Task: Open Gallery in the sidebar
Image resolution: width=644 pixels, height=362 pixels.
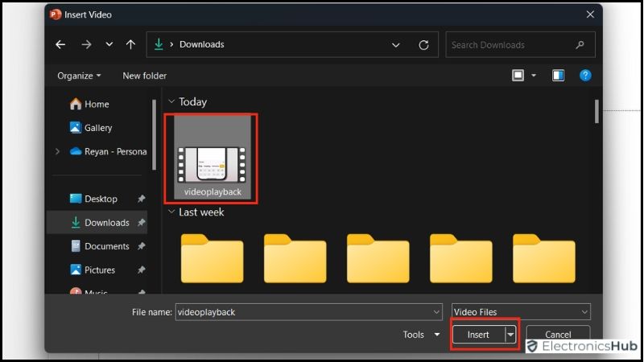Action: [x=98, y=128]
